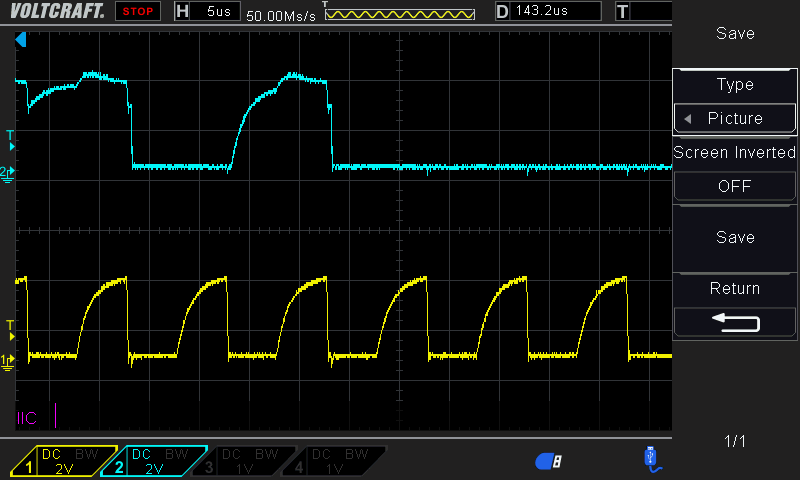This screenshot has width=800, height=480.
Task: Click the IIC decode label
Action: click(x=27, y=418)
